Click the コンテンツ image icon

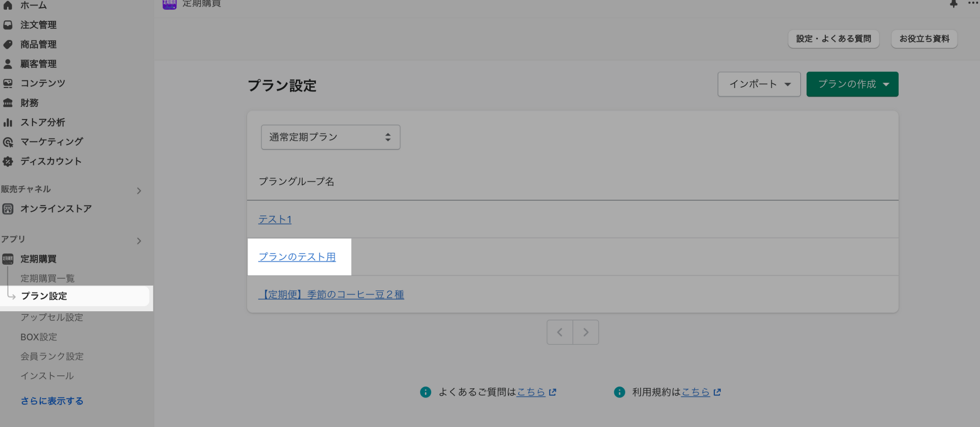(x=8, y=83)
